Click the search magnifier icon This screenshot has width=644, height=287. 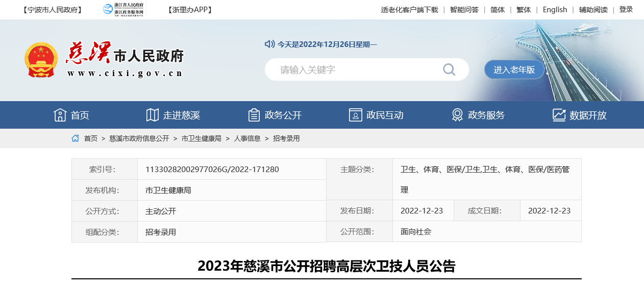click(x=449, y=69)
